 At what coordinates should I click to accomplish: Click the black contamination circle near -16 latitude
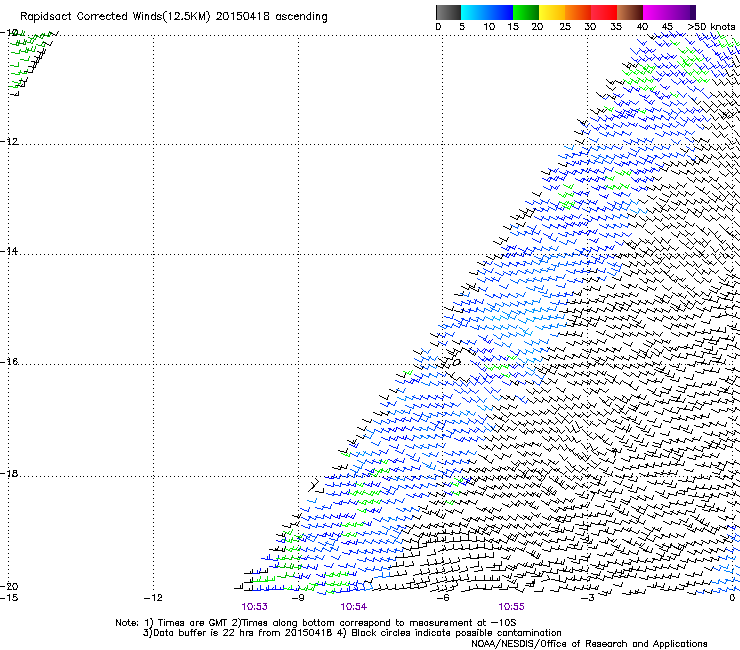[456, 363]
